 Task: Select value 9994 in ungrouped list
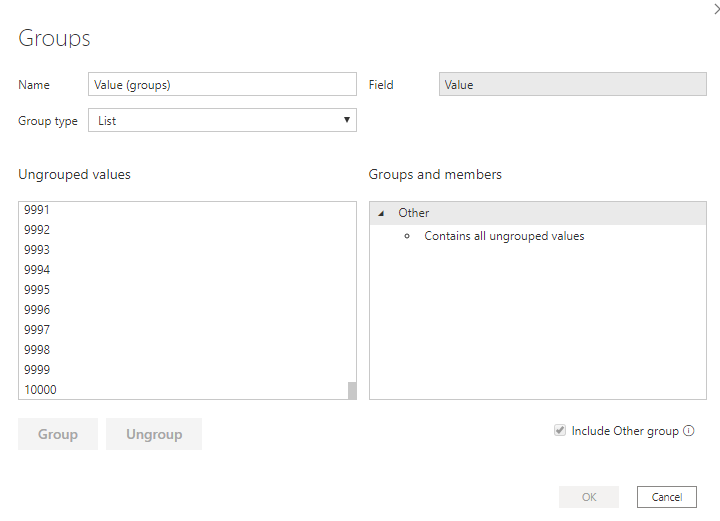37,269
